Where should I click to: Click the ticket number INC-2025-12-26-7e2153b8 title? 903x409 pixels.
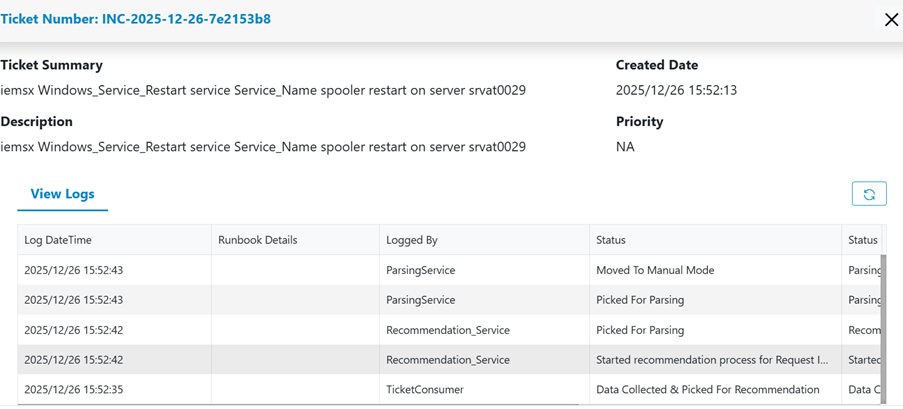135,19
